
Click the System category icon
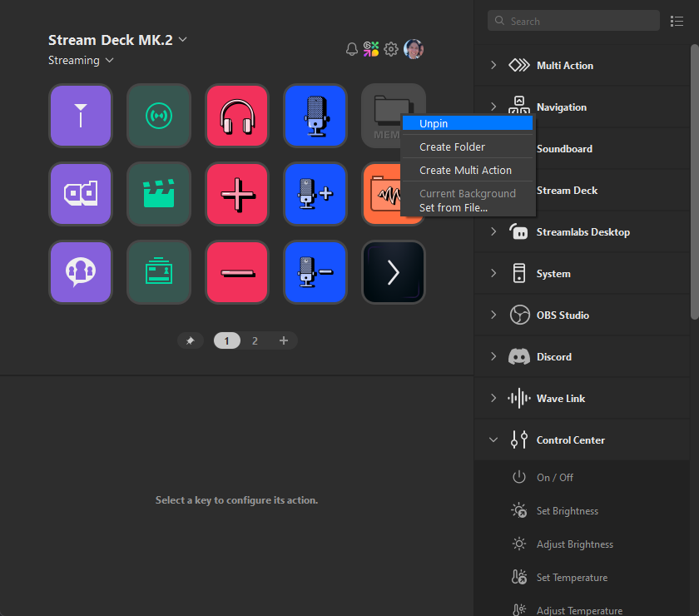click(519, 273)
